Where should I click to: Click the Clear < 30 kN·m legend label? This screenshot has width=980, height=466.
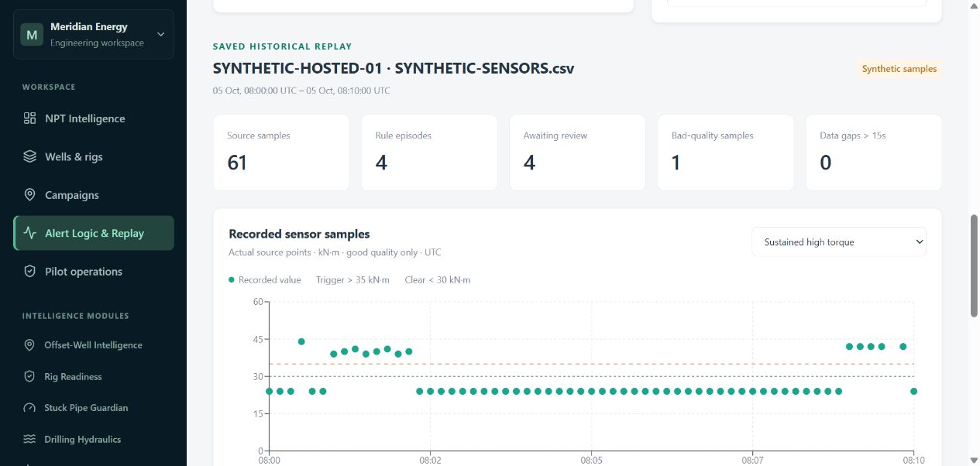(x=438, y=280)
